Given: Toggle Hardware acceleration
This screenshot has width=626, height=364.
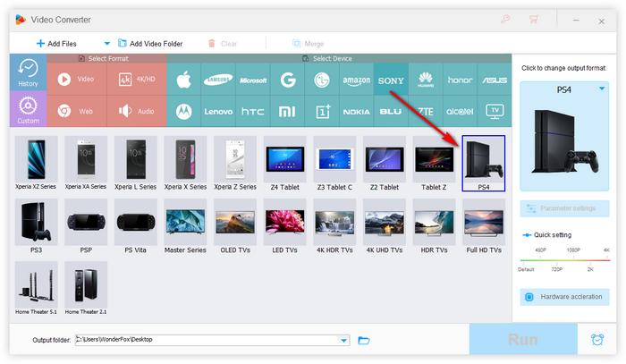Looking at the screenshot, I should (x=564, y=297).
